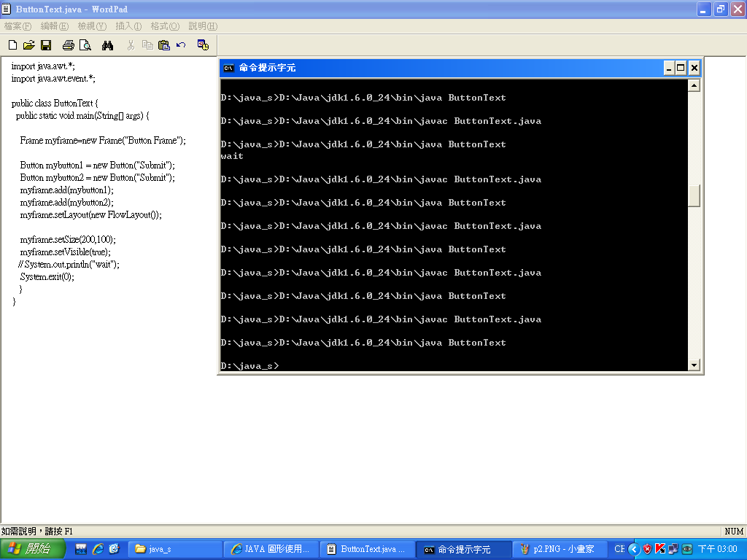Open the 格式(O) menu
The image size is (747, 560).
point(165,26)
